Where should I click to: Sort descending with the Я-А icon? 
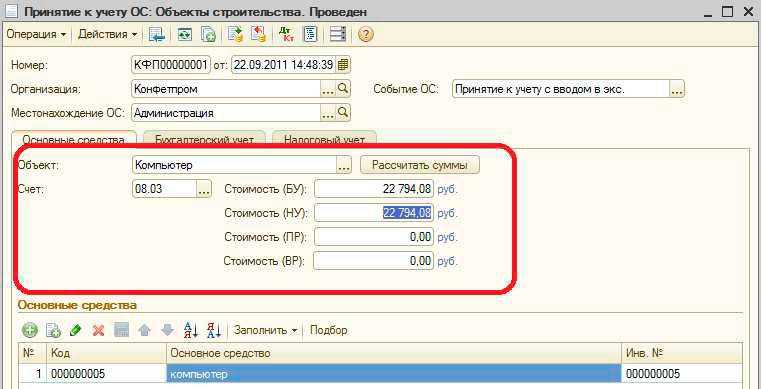click(214, 330)
